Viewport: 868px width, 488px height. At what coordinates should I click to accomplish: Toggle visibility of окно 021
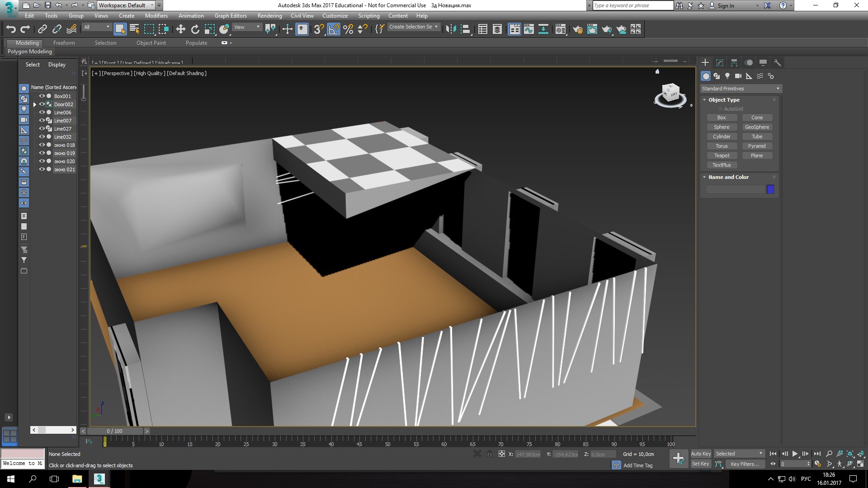click(42, 169)
